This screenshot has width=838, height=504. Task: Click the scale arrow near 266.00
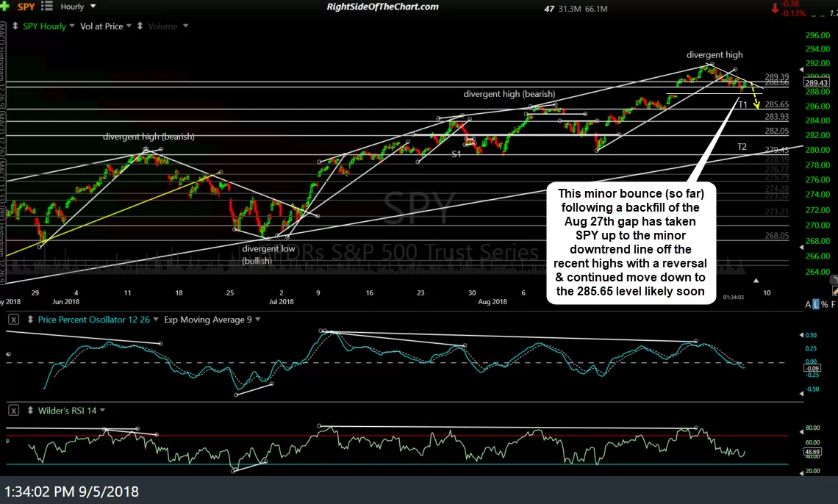pyautogui.click(x=801, y=247)
